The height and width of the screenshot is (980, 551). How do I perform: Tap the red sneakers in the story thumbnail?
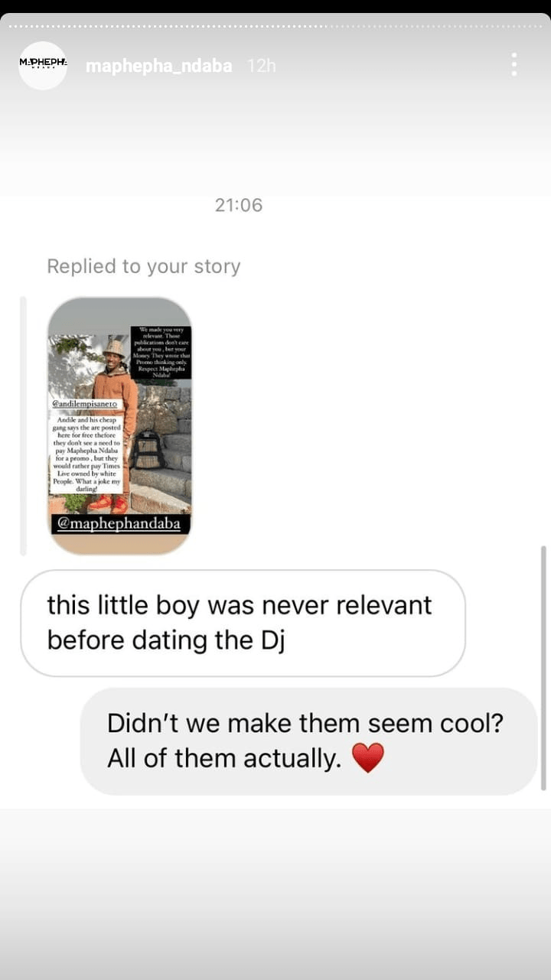pyautogui.click(x=107, y=503)
